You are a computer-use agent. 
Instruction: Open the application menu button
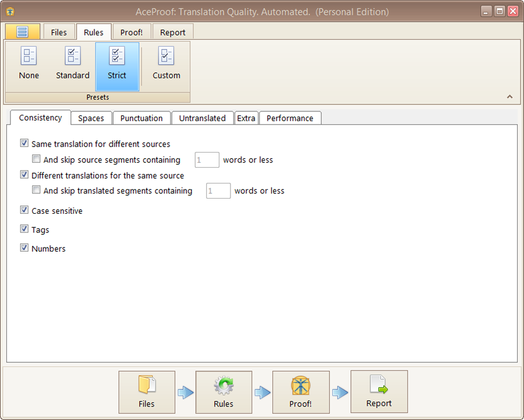point(23,32)
